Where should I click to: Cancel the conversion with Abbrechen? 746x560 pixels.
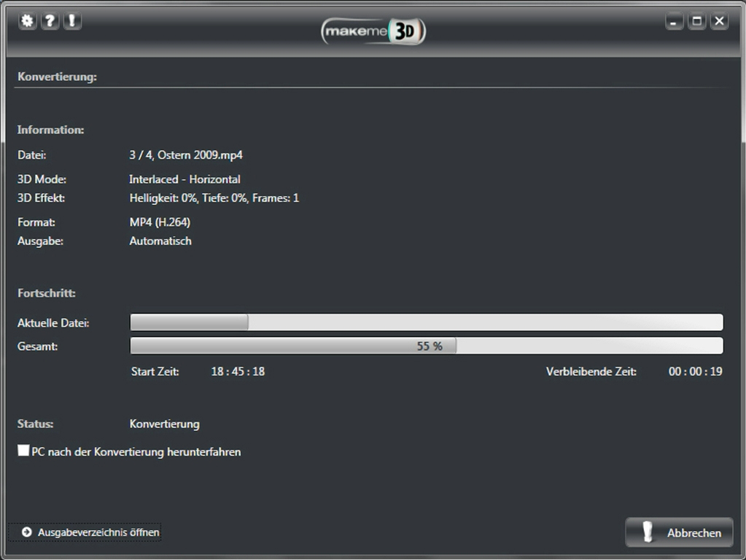pos(679,532)
